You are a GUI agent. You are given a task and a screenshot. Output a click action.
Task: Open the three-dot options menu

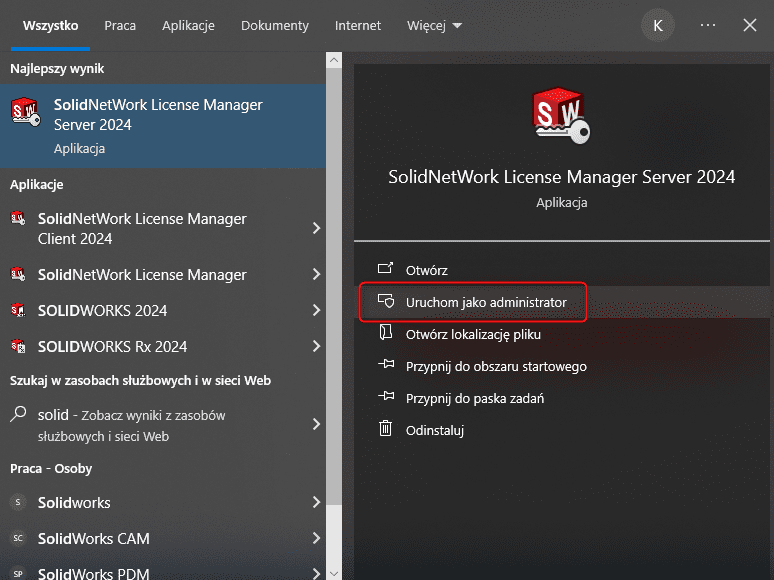(708, 25)
